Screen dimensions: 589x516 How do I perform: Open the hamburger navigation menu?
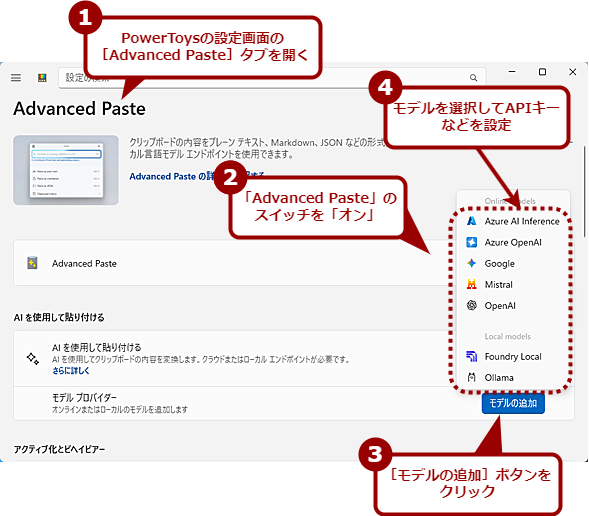tap(16, 78)
